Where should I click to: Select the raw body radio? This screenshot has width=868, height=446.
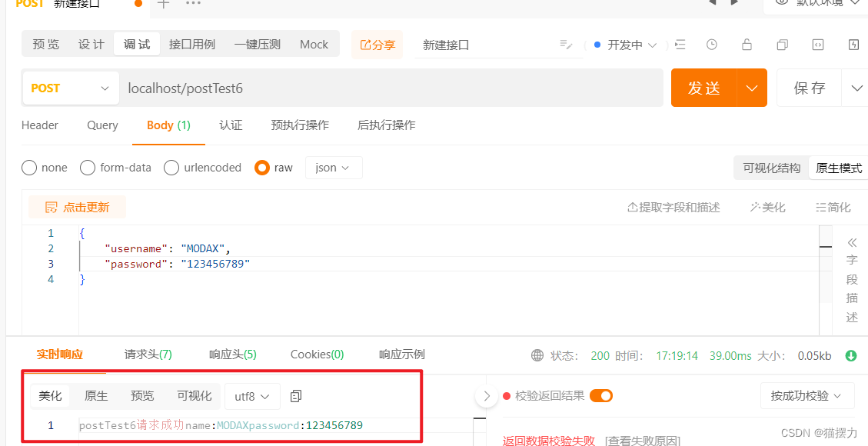(262, 168)
